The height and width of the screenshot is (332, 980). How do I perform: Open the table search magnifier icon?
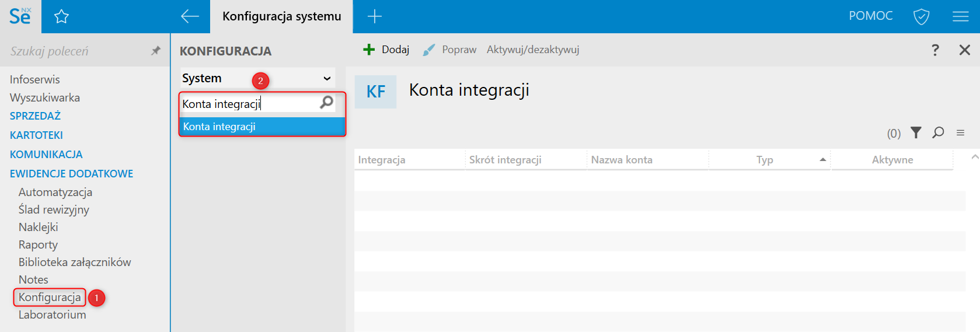(938, 133)
